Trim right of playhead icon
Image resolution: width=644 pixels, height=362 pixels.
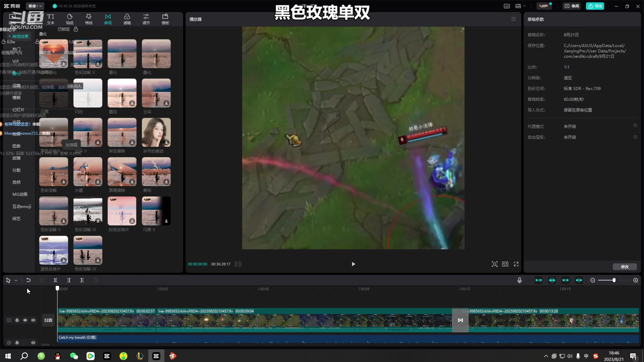pyautogui.click(x=82, y=280)
